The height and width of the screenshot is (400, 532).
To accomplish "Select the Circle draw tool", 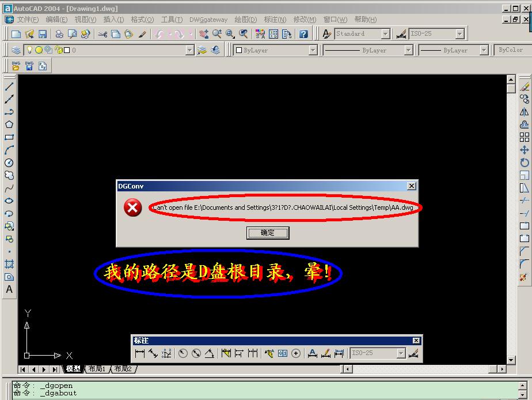I will pos(9,163).
